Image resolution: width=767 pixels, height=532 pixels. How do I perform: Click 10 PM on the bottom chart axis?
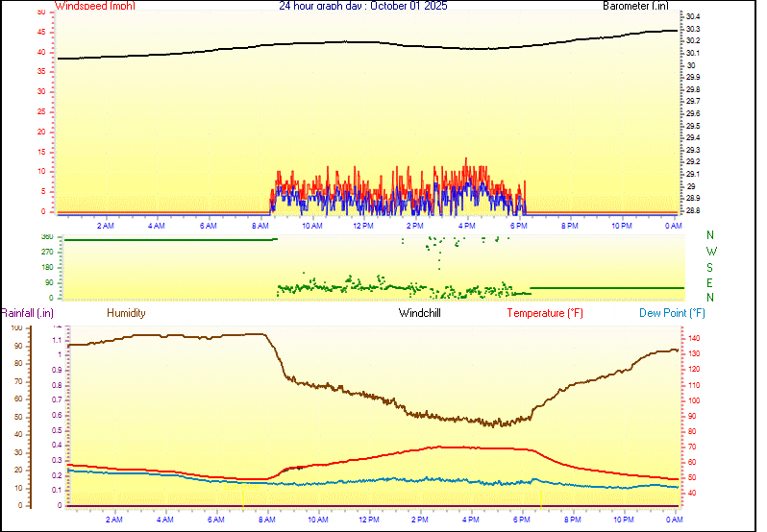click(x=624, y=520)
